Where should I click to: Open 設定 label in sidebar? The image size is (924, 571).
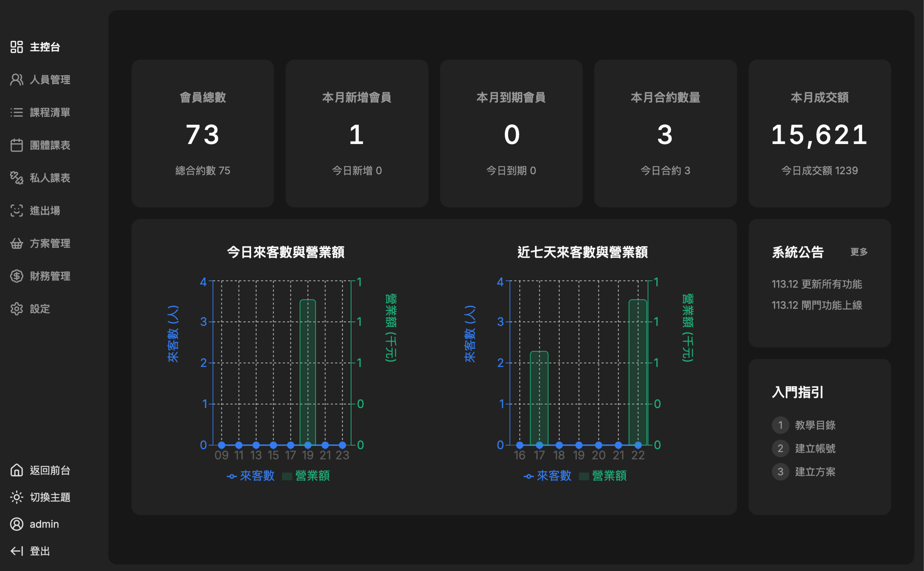click(x=40, y=309)
